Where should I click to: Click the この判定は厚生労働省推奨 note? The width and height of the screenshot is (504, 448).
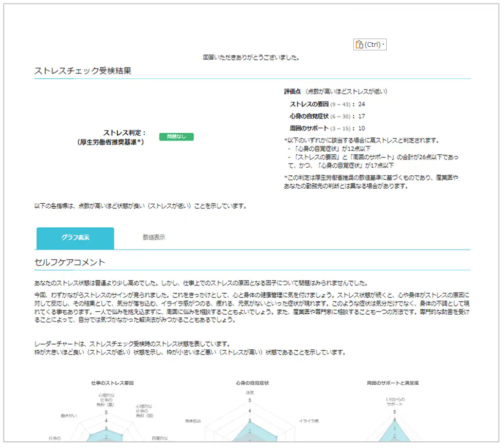click(371, 182)
